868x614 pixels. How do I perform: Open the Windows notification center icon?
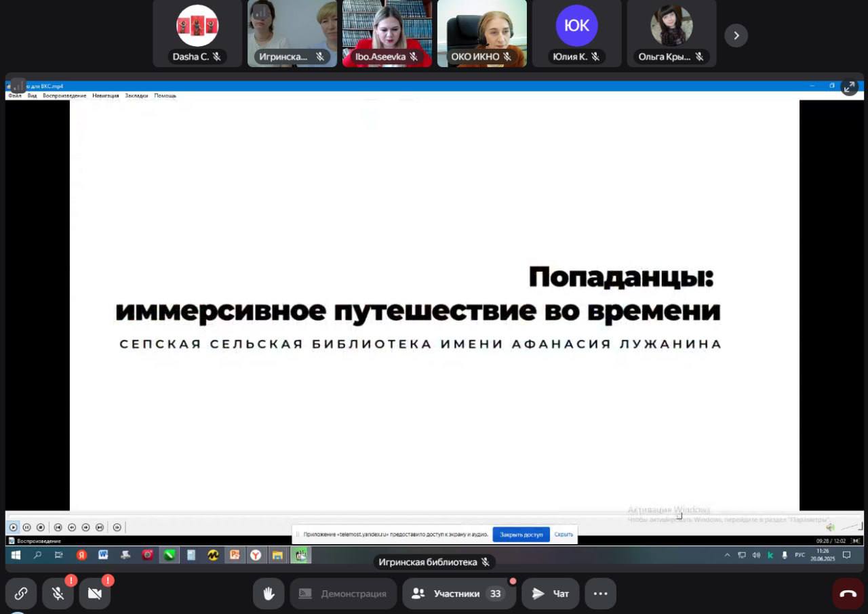[847, 555]
